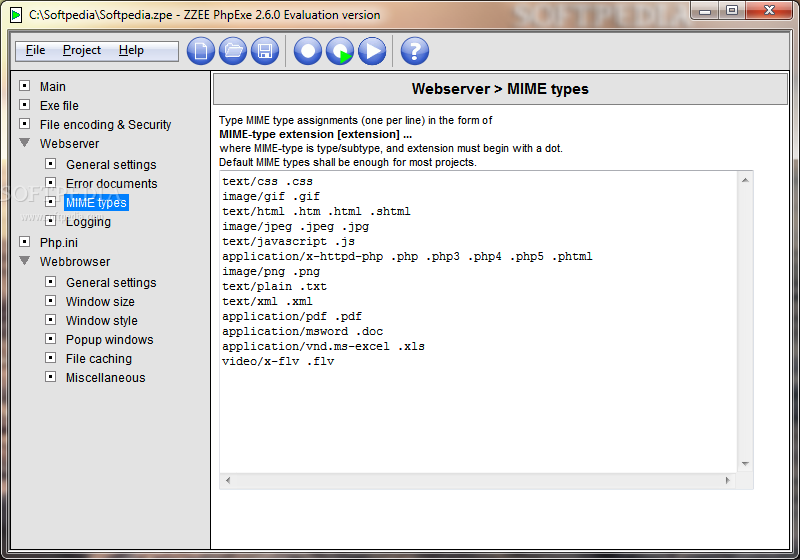Click the bullet icon beside Error documents
The height and width of the screenshot is (560, 800).
coord(51,183)
